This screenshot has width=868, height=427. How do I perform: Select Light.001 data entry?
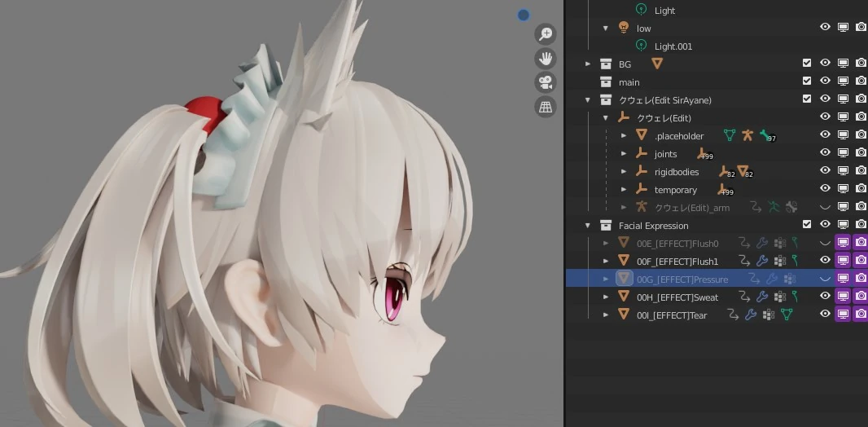(x=673, y=46)
